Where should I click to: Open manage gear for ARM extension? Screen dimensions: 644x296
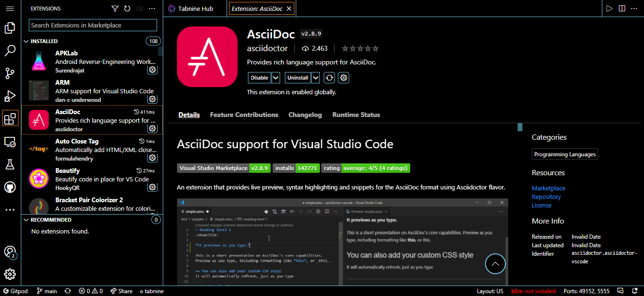point(152,99)
